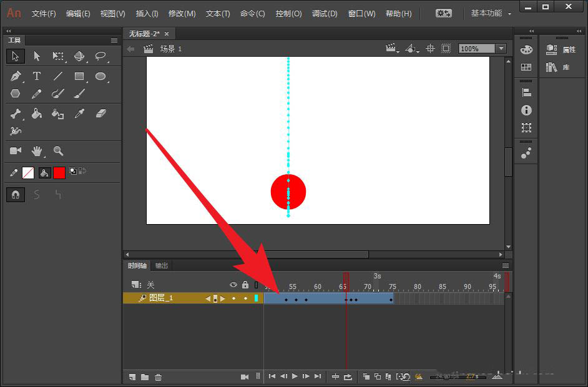Select the Zoom magnifier tool

point(58,151)
